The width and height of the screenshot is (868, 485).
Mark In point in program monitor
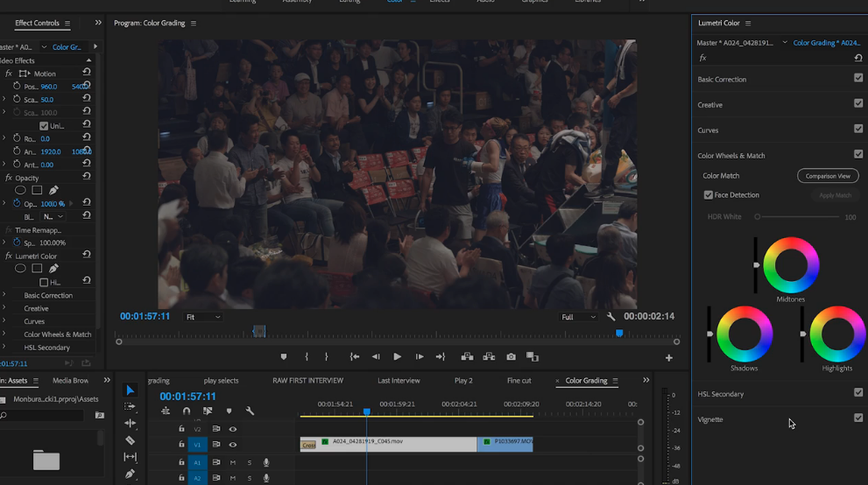(x=307, y=356)
